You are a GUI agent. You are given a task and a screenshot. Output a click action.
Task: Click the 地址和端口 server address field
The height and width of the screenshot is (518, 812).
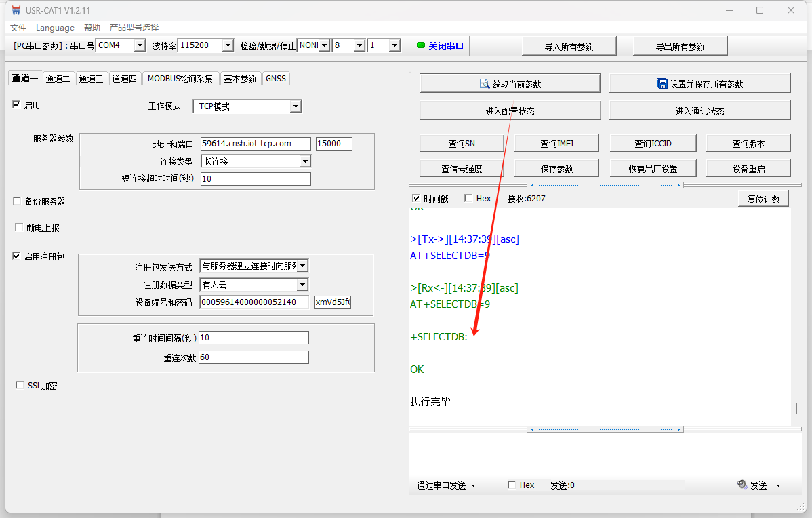(256, 144)
